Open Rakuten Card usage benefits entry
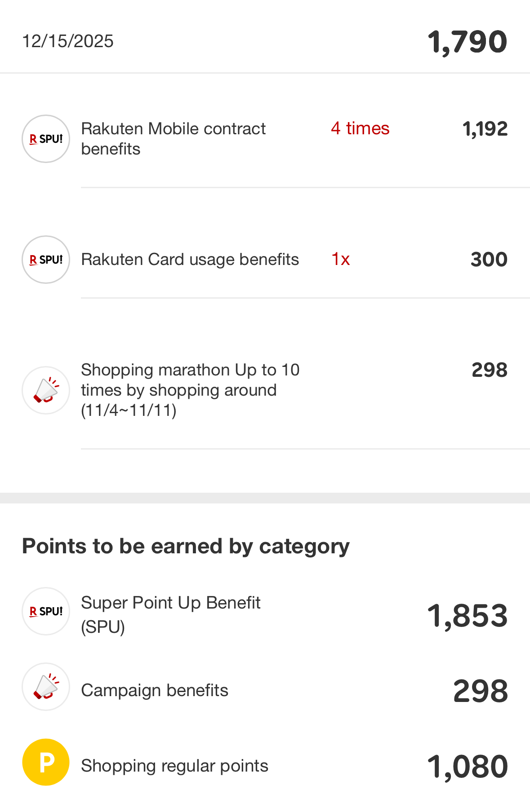This screenshot has height=812, width=530. [x=190, y=260]
